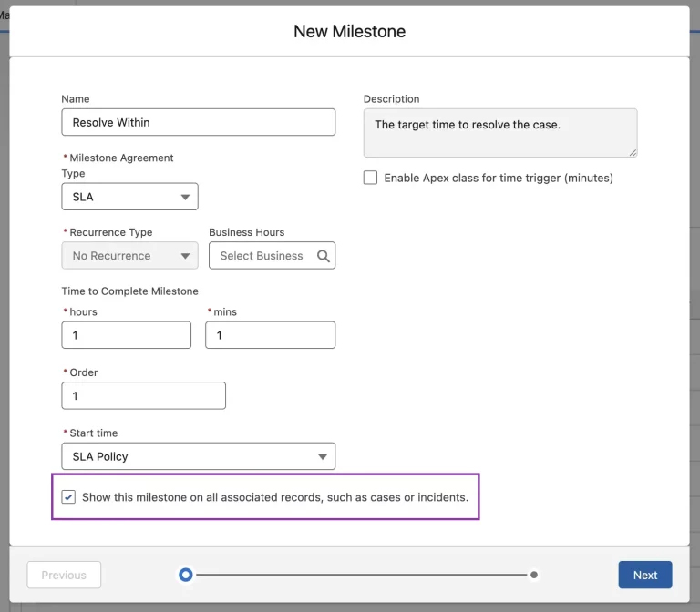The image size is (700, 612).
Task: Click the mins input field
Action: (x=270, y=335)
